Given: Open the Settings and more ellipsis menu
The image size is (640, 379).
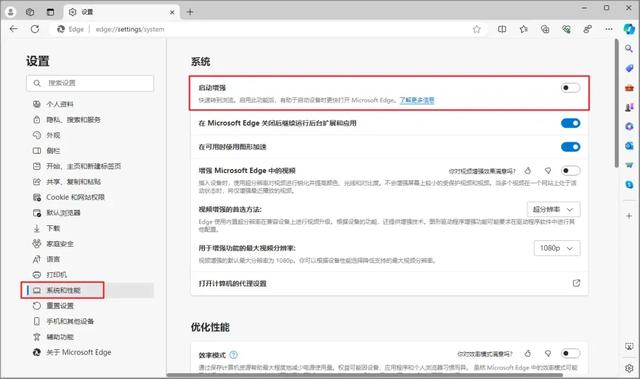Looking at the screenshot, I should point(609,29).
